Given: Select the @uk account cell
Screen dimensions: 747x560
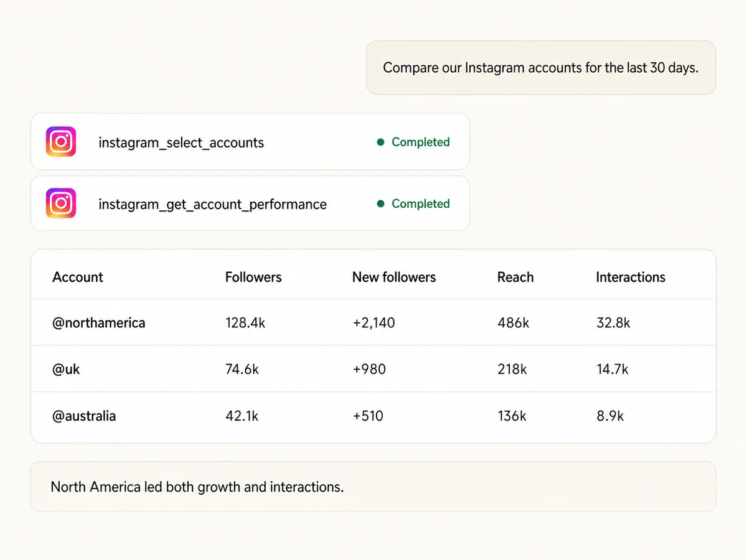Looking at the screenshot, I should [x=66, y=369].
